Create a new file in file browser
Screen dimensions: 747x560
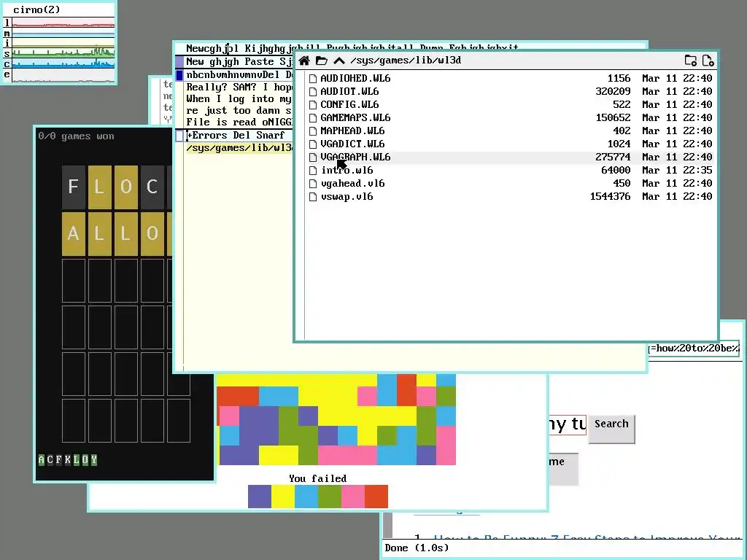[x=708, y=61]
